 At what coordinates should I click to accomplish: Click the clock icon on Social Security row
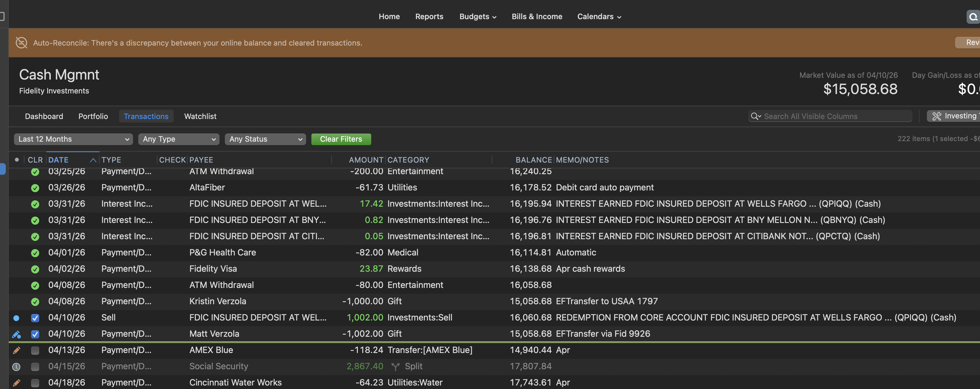point(16,367)
